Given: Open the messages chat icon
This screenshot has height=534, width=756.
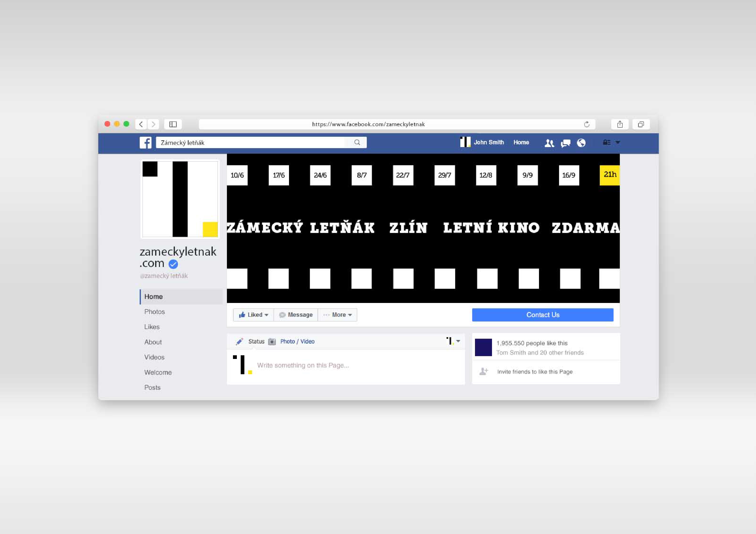Looking at the screenshot, I should [565, 143].
